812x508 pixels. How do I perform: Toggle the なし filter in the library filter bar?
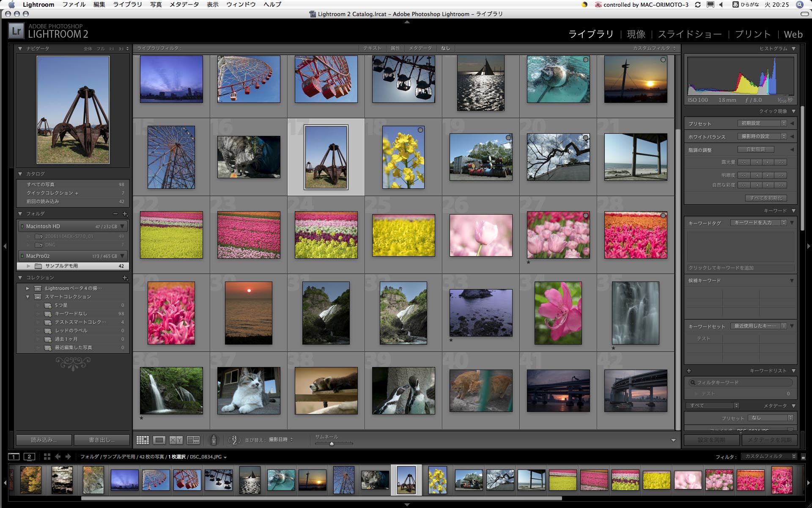click(445, 48)
